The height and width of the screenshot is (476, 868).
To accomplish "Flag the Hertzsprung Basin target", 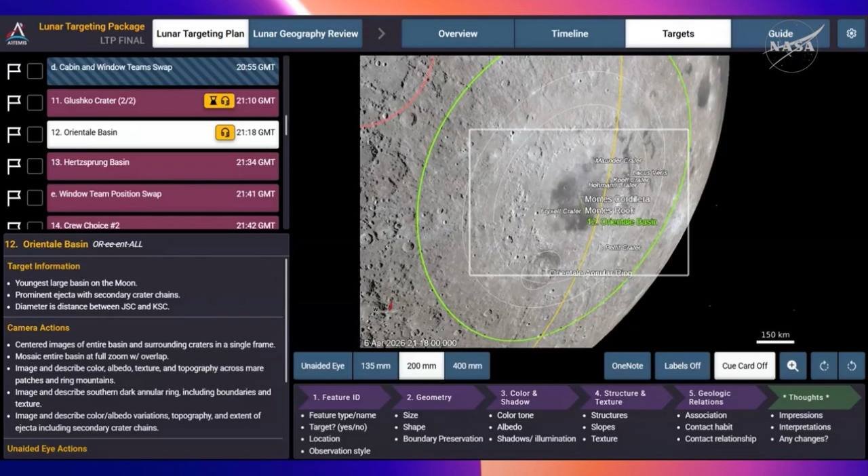I will [14, 166].
